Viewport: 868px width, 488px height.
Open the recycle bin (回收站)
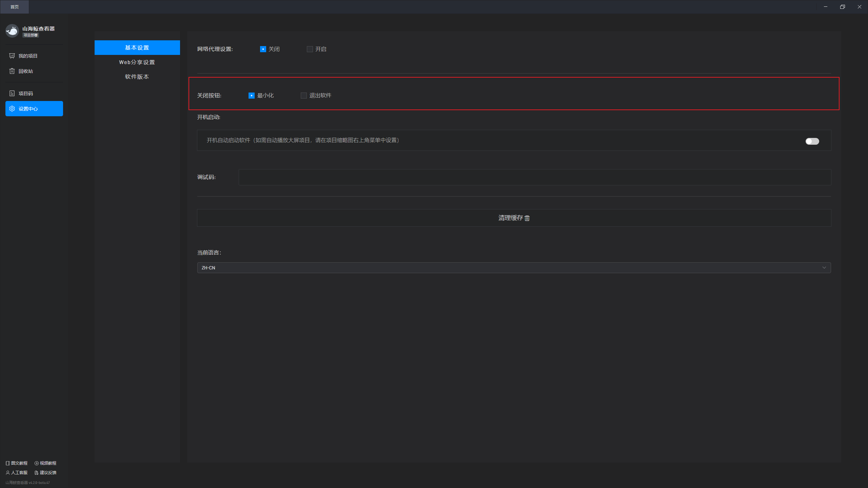(25, 71)
